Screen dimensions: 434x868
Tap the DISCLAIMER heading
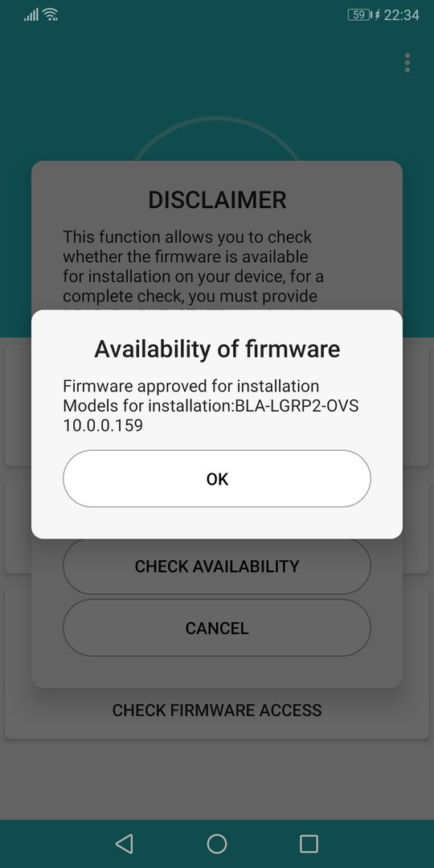click(x=217, y=200)
